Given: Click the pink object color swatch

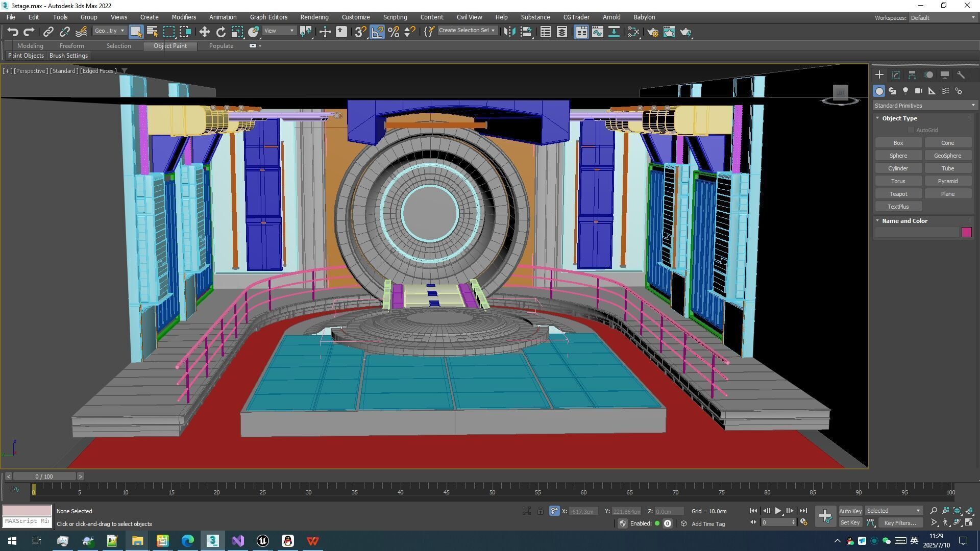Looking at the screenshot, I should pyautogui.click(x=966, y=232).
